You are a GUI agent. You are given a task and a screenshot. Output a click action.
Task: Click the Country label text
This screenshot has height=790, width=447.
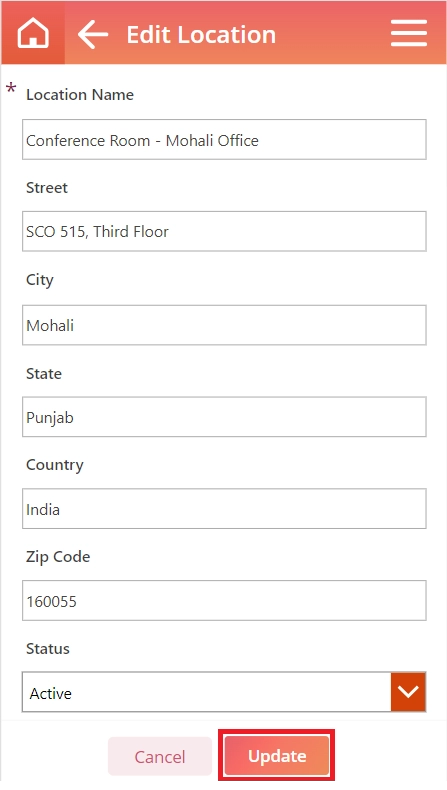54,465
